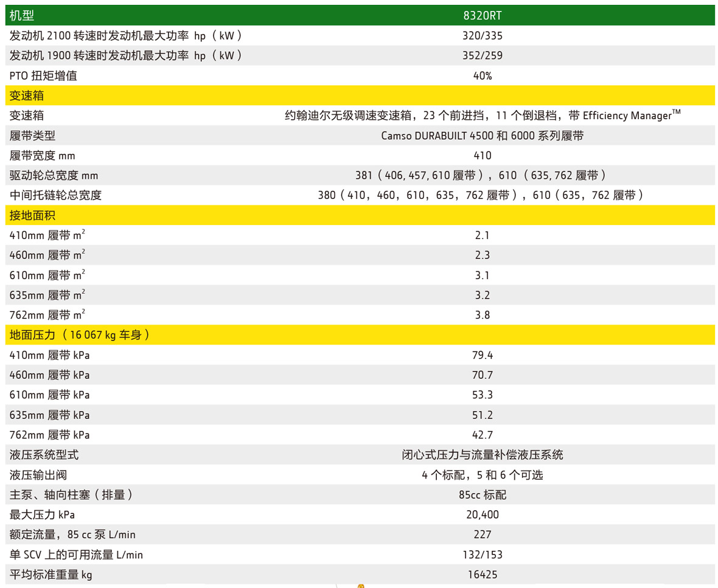Select the 460mm 履带 kPa label
The image size is (718, 588).
pyautogui.click(x=49, y=375)
